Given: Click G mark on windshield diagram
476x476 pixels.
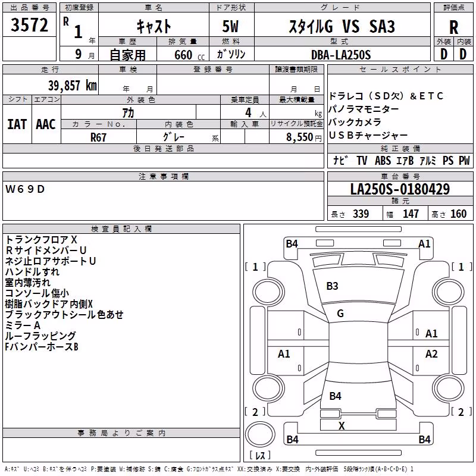Looking at the screenshot, I should click(340, 314).
